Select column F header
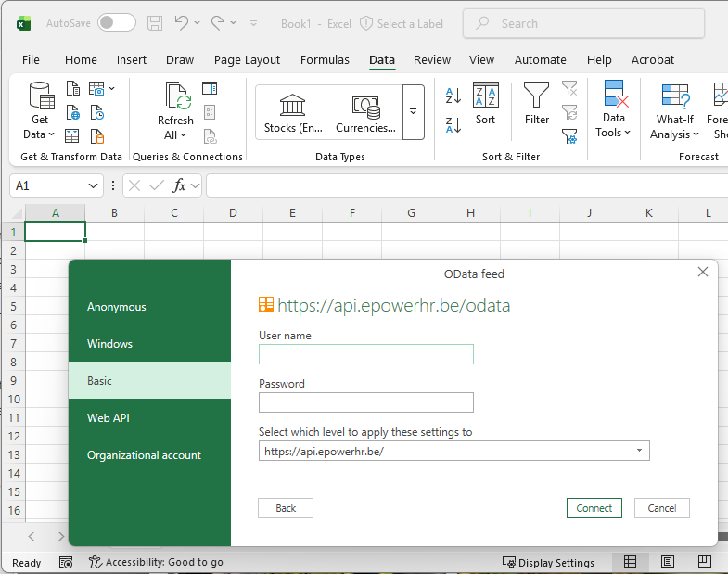 pos(351,212)
